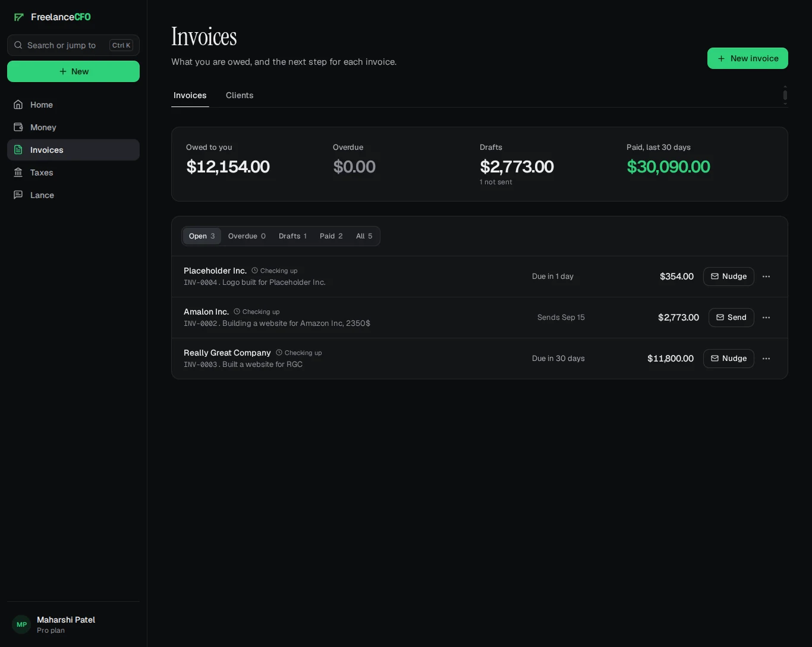Open the Money section wallet icon
Viewport: 812px width, 647px height.
18,127
